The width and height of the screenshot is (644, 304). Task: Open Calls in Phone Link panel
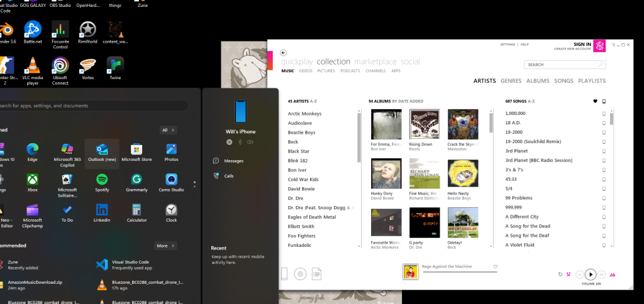point(223,176)
